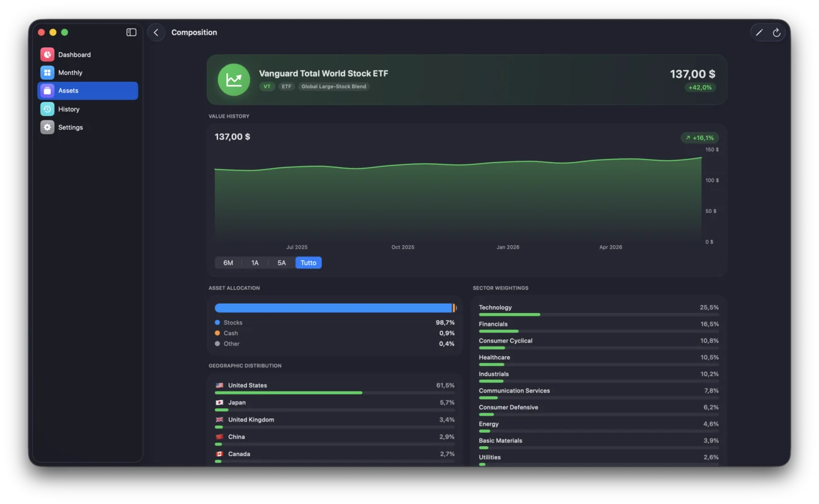
Task: Select the 5A time range
Action: [x=282, y=263]
